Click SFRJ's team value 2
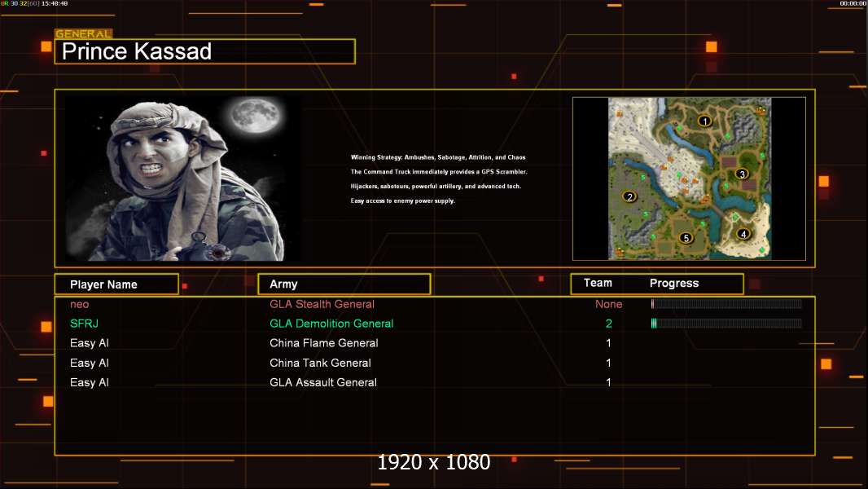The width and height of the screenshot is (868, 489). (608, 324)
